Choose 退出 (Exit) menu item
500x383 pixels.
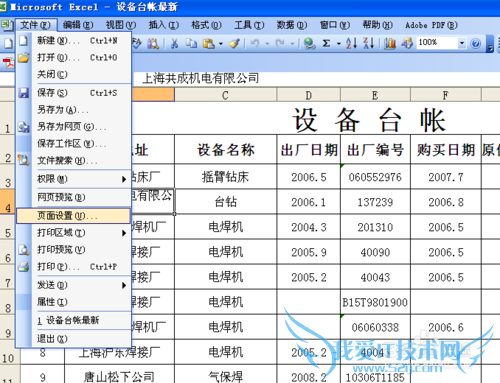73,339
